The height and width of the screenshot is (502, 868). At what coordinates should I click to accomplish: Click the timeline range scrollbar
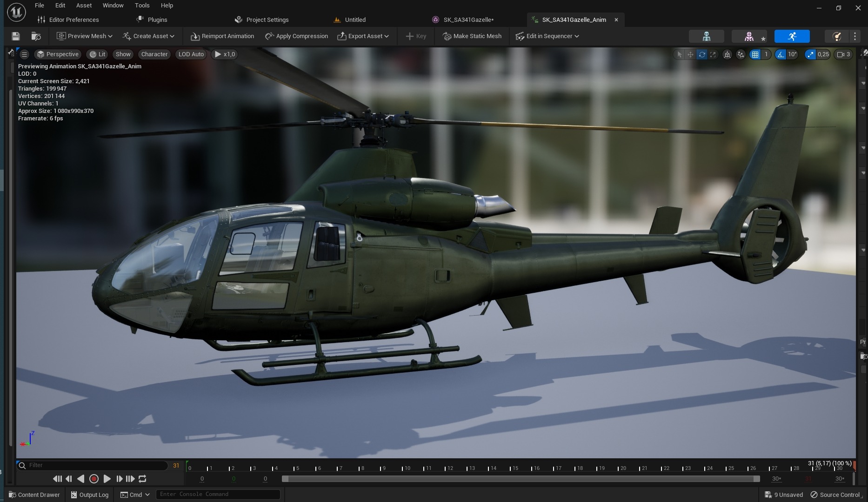520,479
